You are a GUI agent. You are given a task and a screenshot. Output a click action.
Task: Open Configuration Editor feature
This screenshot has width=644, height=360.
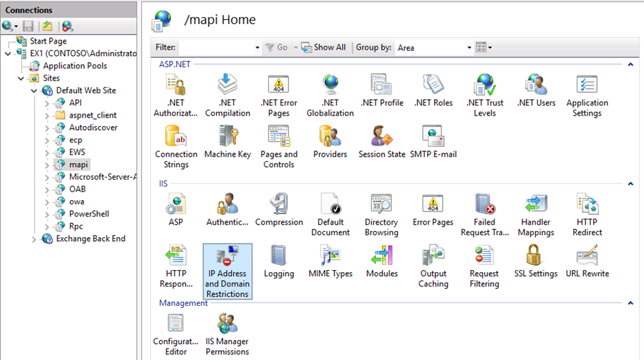(x=176, y=334)
